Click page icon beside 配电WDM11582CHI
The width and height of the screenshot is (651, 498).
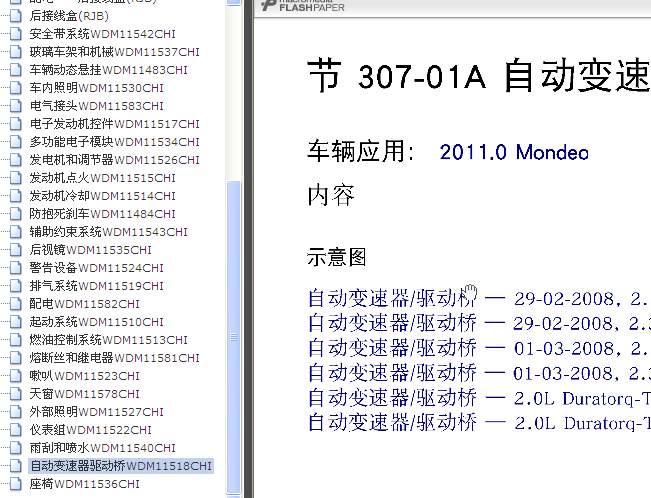[x=16, y=304]
